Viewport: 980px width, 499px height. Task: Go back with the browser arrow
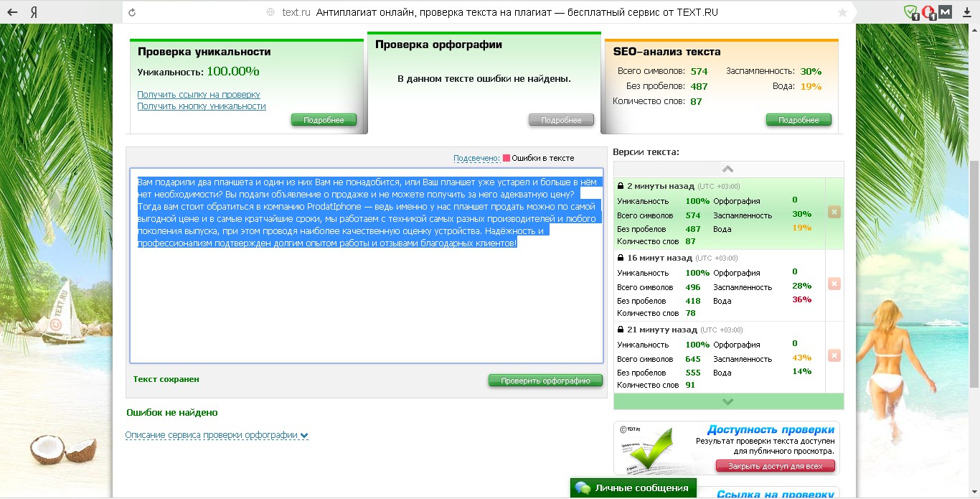(12, 12)
